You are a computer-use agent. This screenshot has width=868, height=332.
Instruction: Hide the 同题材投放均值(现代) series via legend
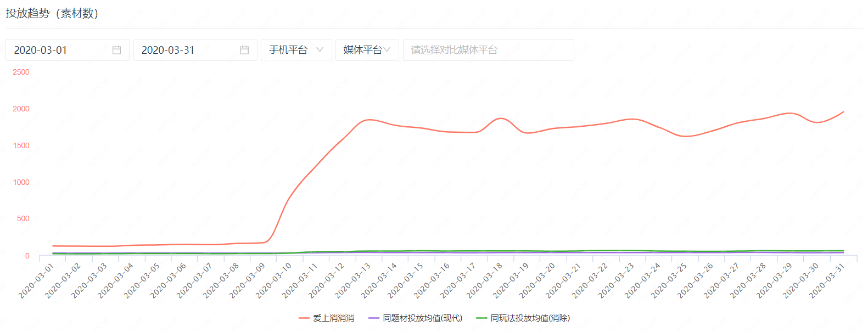click(422, 318)
